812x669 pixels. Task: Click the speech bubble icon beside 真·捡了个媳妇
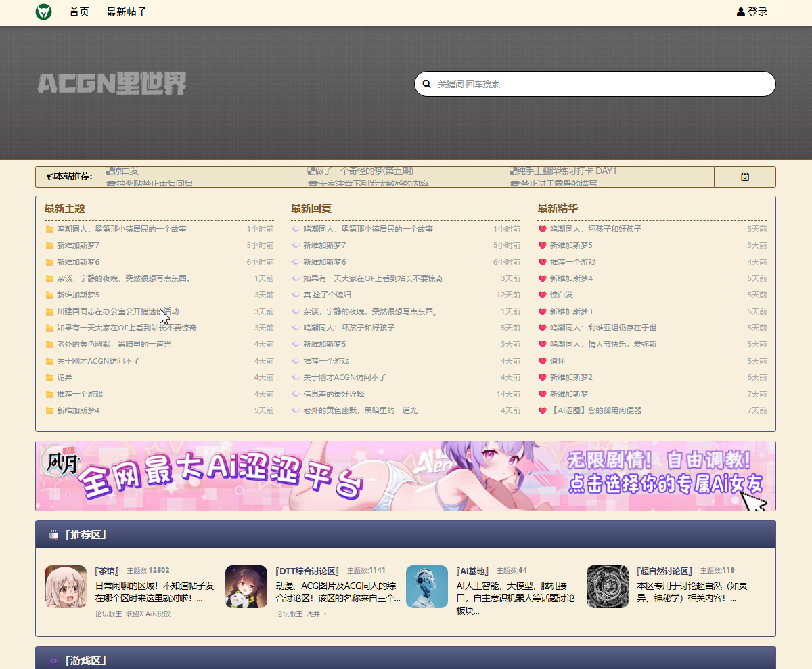[295, 295]
